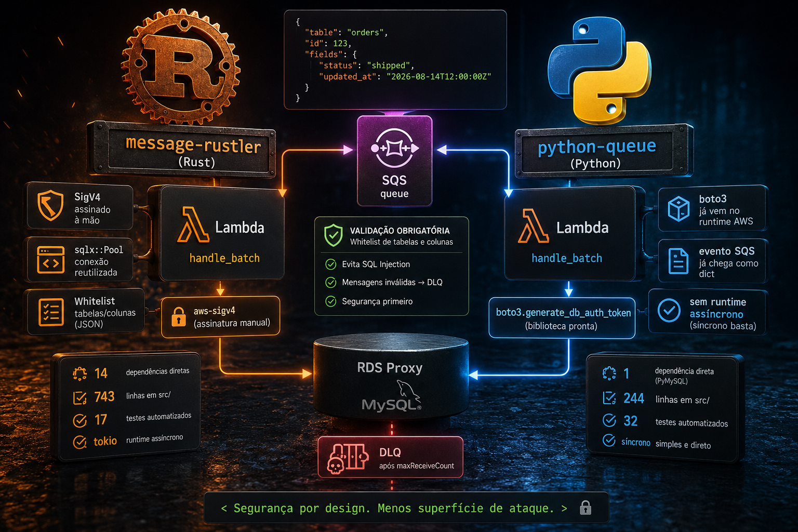798x532 pixels.
Task: Click the message-rustler title
Action: (193, 144)
